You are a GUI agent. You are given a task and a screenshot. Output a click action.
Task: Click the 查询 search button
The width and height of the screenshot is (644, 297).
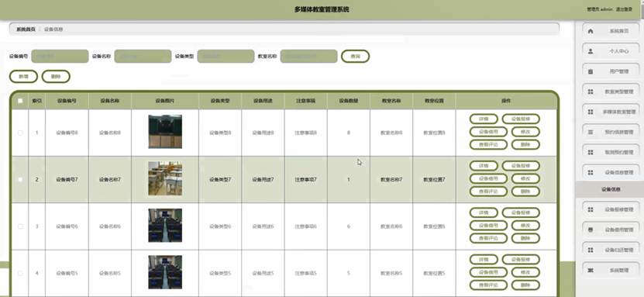click(x=355, y=57)
